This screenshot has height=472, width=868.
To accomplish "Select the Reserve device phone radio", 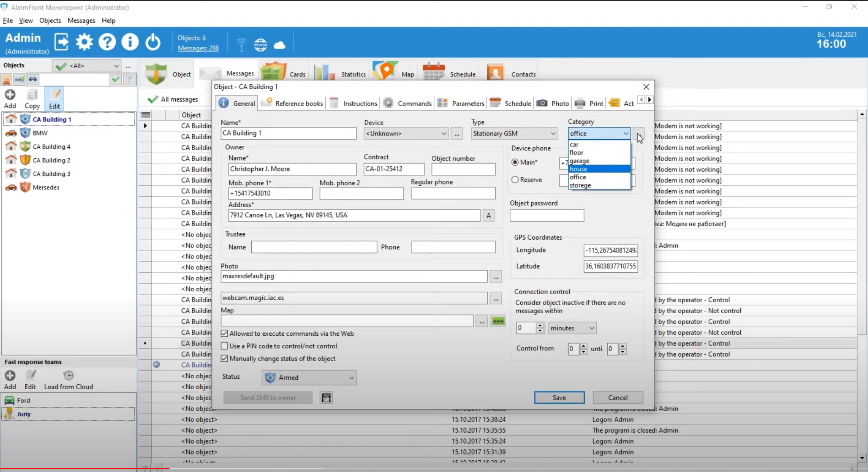I will click(x=515, y=180).
